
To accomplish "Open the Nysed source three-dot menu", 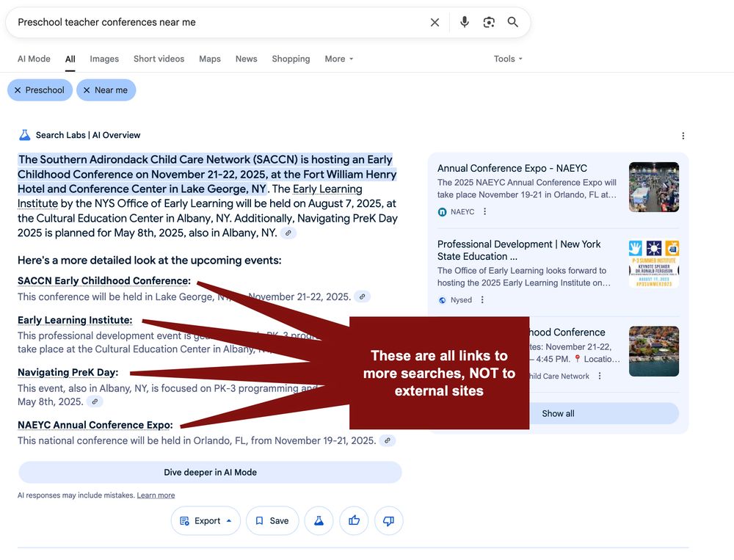I will [x=482, y=299].
